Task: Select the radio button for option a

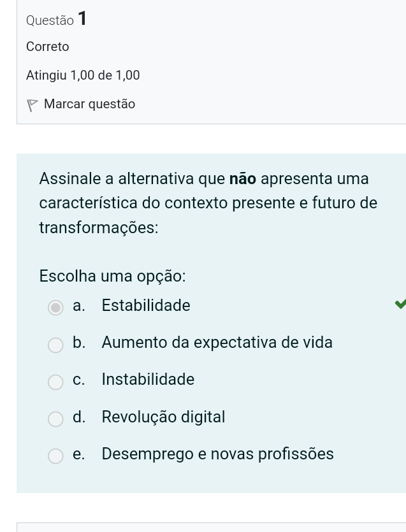Action: tap(56, 308)
